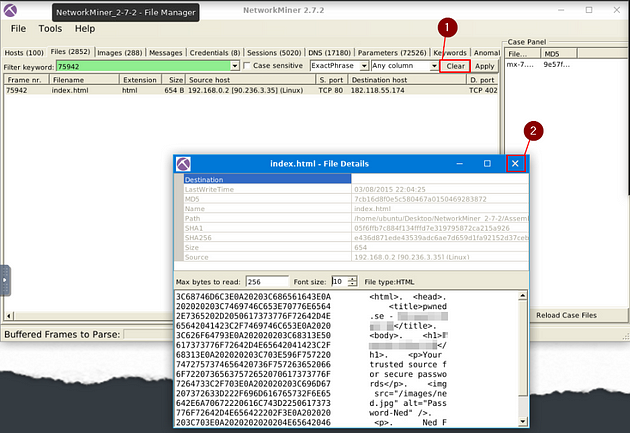Screen dimensions: 630x433
Task: Click destination host 182.118.55.174 cell
Action: coord(378,90)
